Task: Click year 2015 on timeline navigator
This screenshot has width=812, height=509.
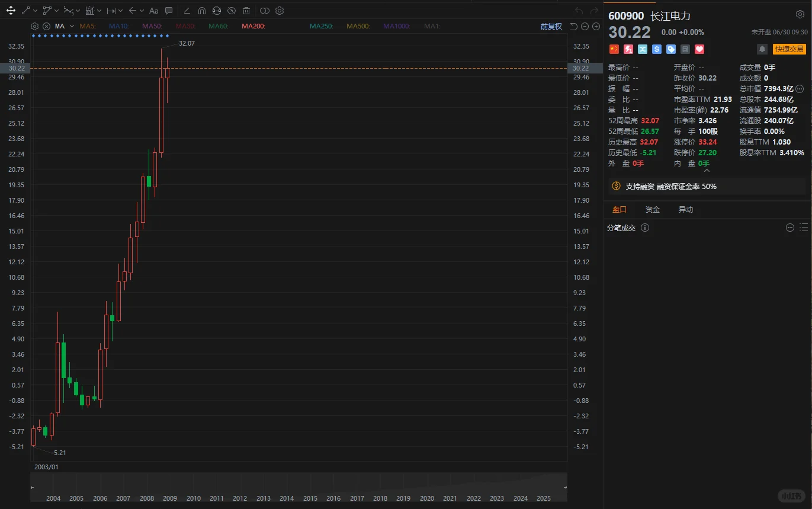Action: (310, 498)
